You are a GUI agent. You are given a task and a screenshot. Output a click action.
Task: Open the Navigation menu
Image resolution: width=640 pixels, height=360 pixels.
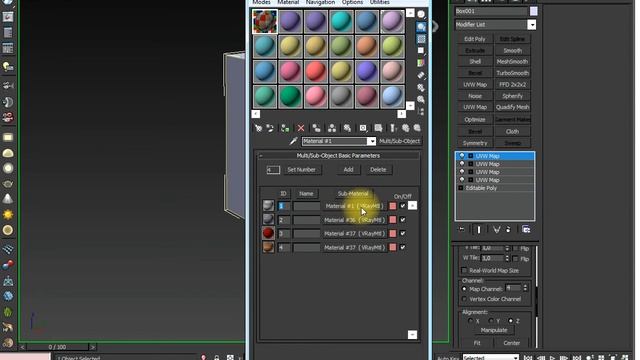click(320, 2)
